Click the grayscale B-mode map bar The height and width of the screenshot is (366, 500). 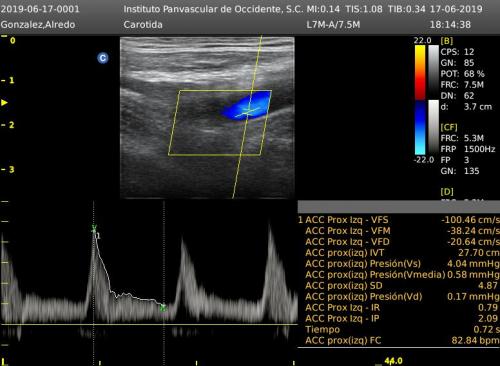pyautogui.click(x=434, y=72)
